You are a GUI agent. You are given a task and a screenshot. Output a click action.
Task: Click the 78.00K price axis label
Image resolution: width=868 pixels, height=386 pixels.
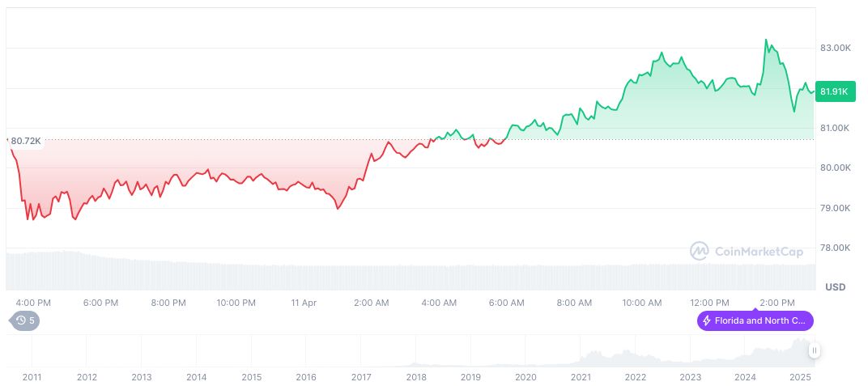tap(835, 248)
